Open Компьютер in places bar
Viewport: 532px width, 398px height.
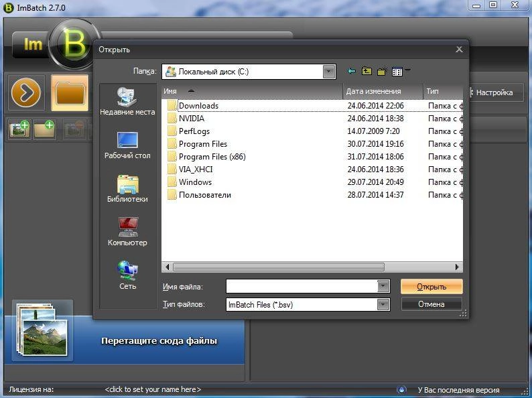tap(127, 232)
